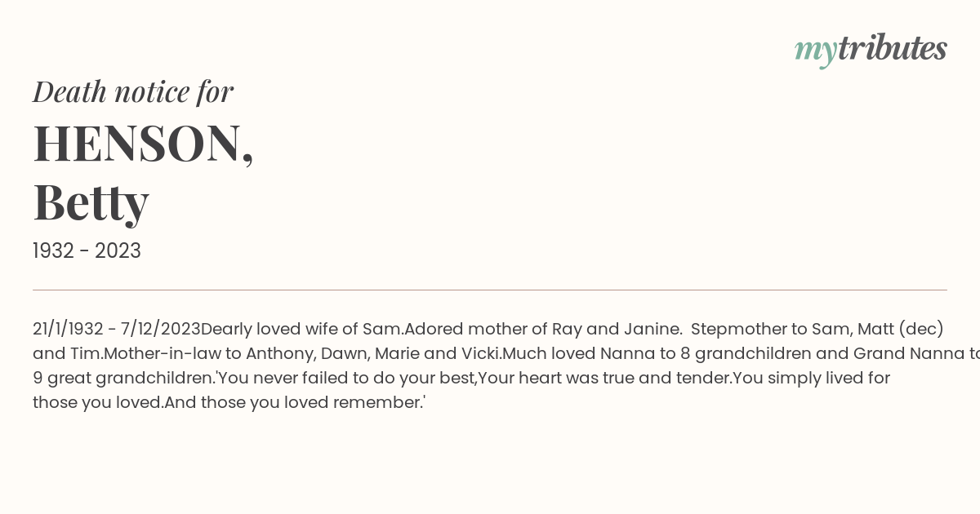Click the full date 21/1/1932 - 7/12/2023
This screenshot has height=514, width=980.
(x=117, y=329)
